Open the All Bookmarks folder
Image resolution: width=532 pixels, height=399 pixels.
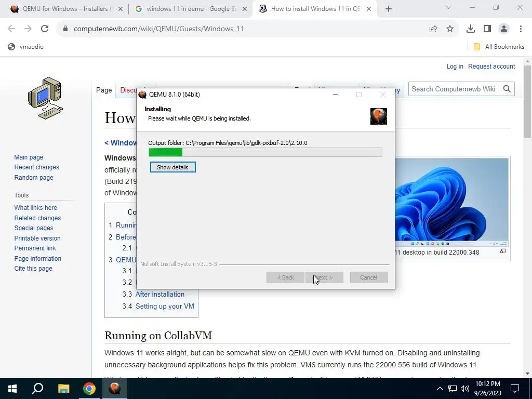click(499, 47)
